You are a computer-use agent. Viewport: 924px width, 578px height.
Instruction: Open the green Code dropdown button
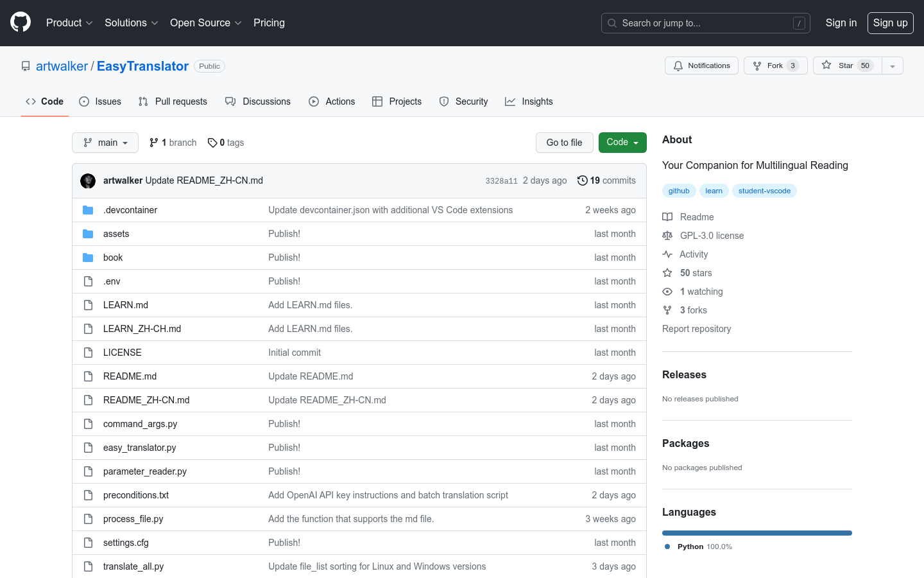click(622, 143)
